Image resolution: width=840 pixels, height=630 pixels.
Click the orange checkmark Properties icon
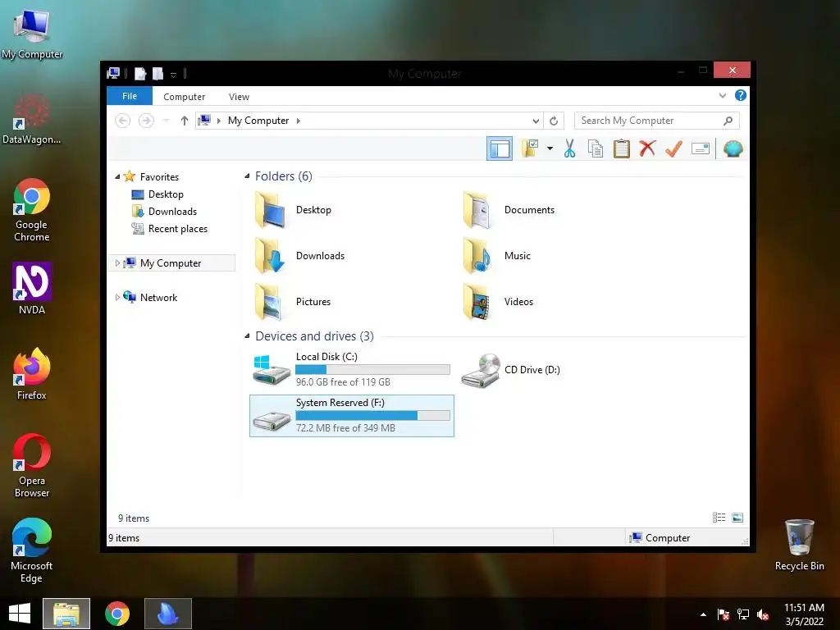tap(674, 148)
